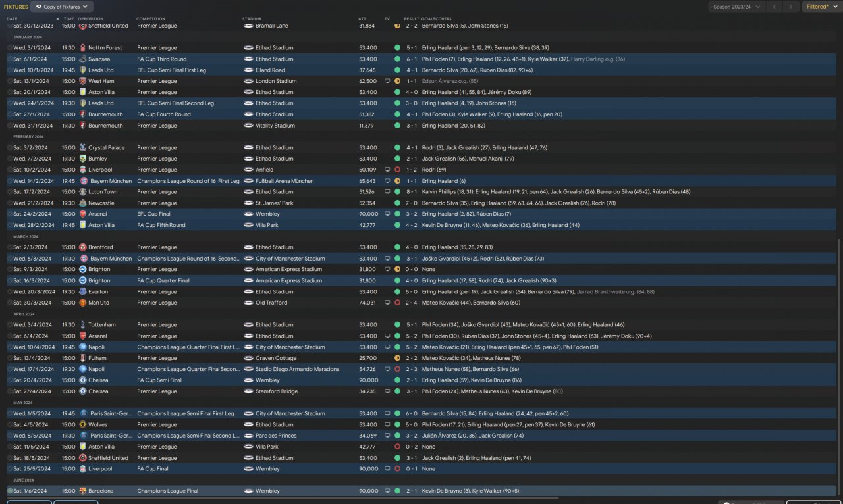Viewport: 843px width, 504px height.
Task: Click the green win indicator in the Luton Town row
Action: click(397, 192)
